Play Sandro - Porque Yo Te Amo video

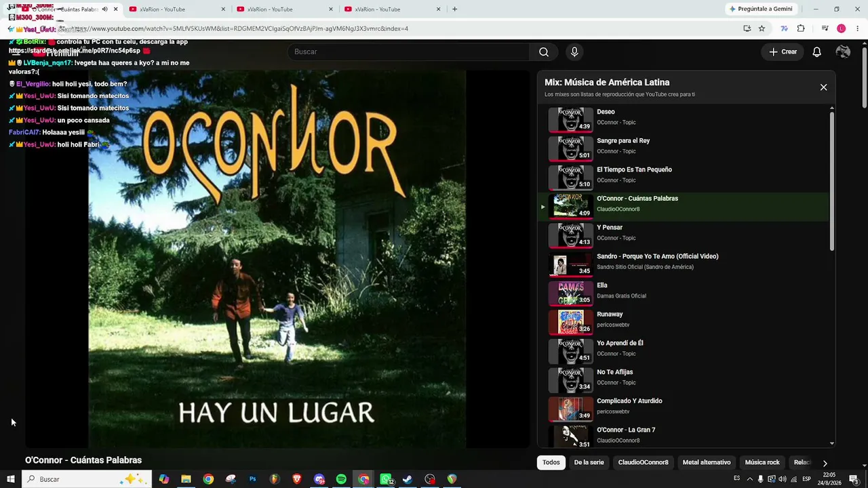click(684, 264)
